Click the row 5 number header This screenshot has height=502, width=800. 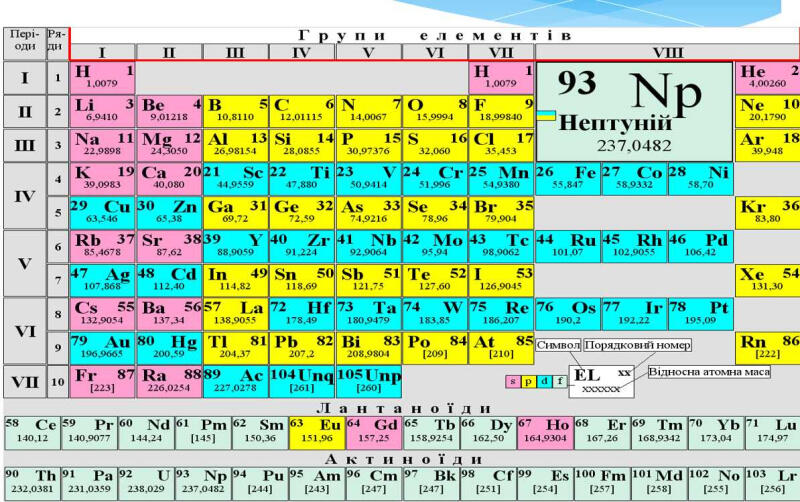58,213
